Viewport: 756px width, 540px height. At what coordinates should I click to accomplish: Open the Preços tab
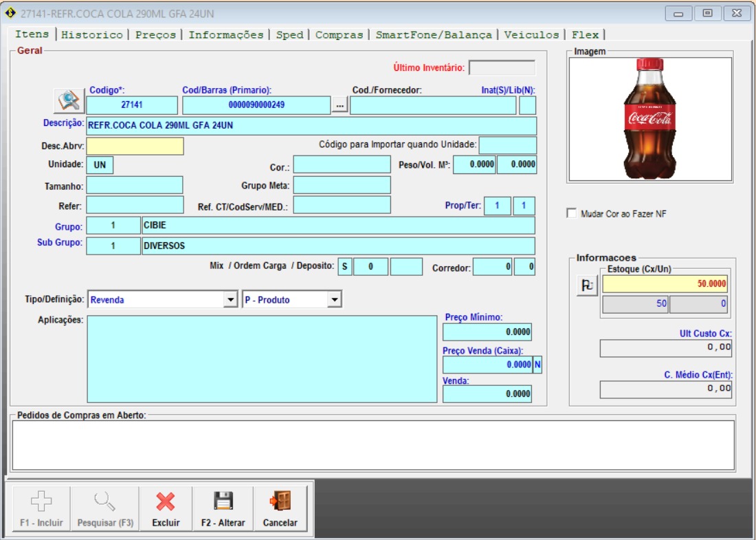click(155, 34)
